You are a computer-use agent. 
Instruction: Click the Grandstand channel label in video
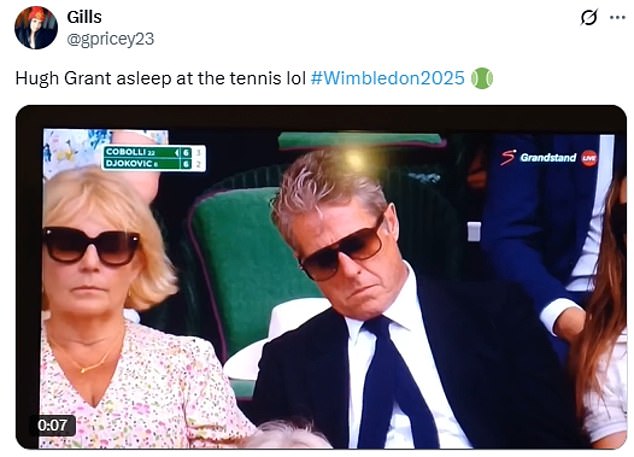548,157
